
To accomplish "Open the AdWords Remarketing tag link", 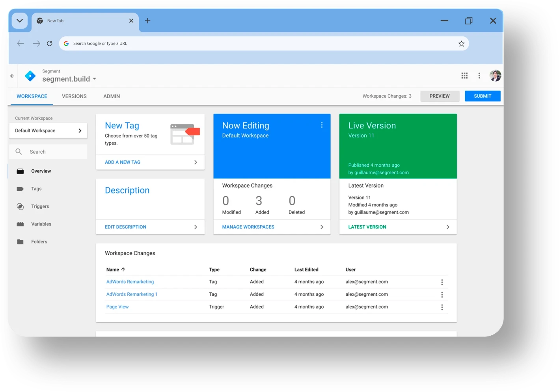I will pos(130,282).
